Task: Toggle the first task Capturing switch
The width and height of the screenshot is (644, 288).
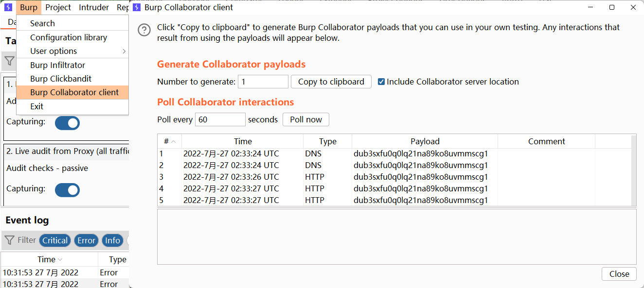Action: coord(67,123)
